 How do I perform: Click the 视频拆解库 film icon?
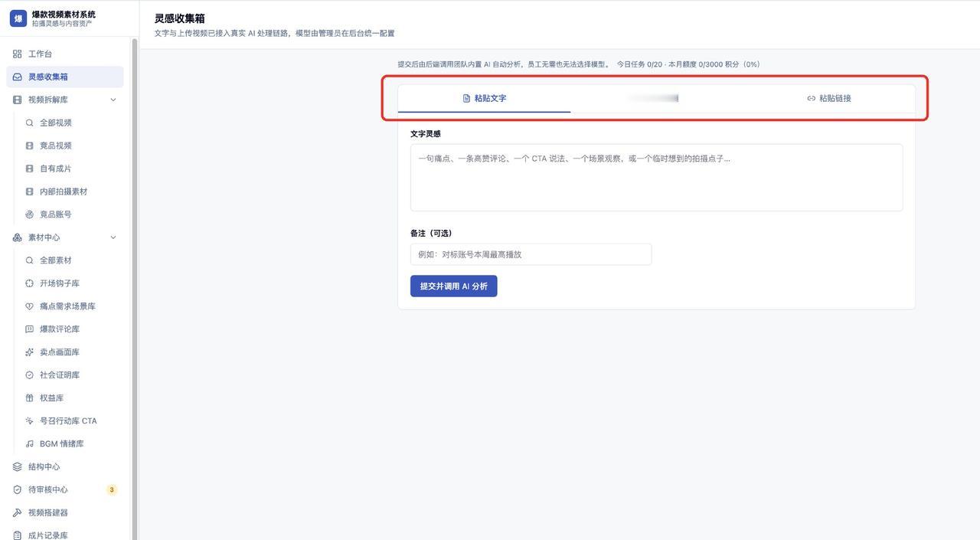point(17,100)
